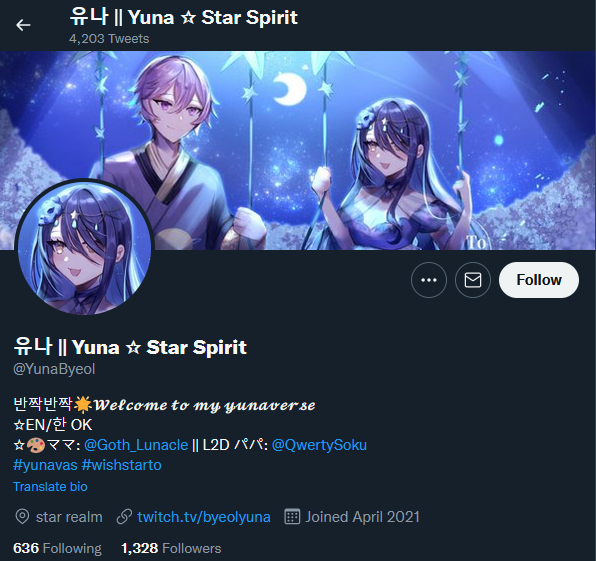The height and width of the screenshot is (561, 596).
Task: Open the three-dot more options menu
Action: coord(429,280)
